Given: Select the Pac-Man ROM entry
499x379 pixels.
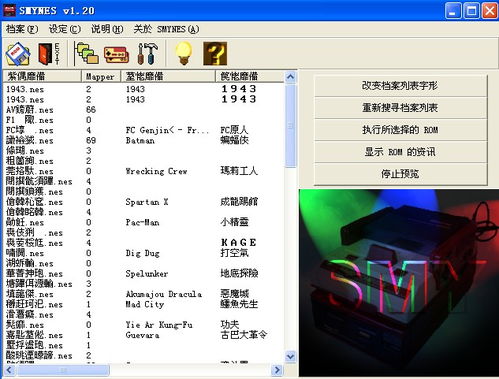Looking at the screenshot, I should [x=143, y=222].
